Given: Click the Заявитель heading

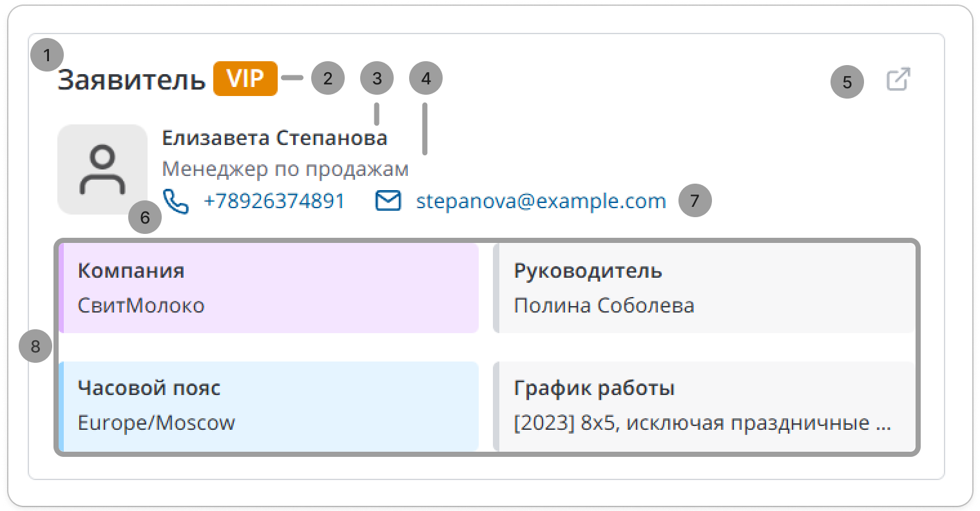Looking at the screenshot, I should click(131, 80).
